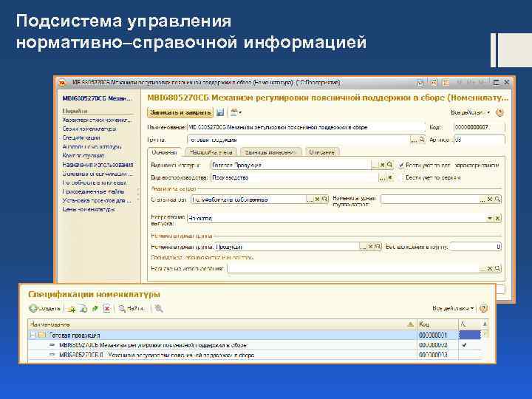This screenshot has width=532, height=399.
Task: Click the scroll up arrow of the specifications list
Action: pyautogui.click(x=485, y=324)
